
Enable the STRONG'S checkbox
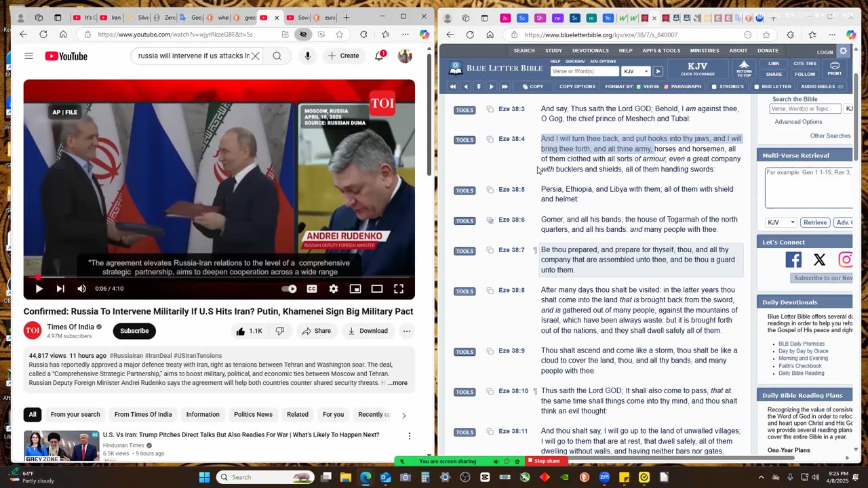(714, 87)
